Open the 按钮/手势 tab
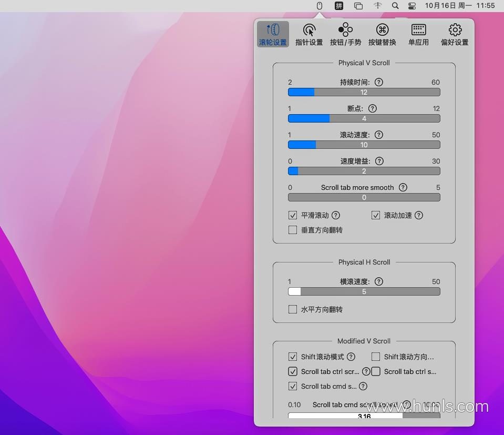Screen dimensions: 504x435 [x=345, y=34]
